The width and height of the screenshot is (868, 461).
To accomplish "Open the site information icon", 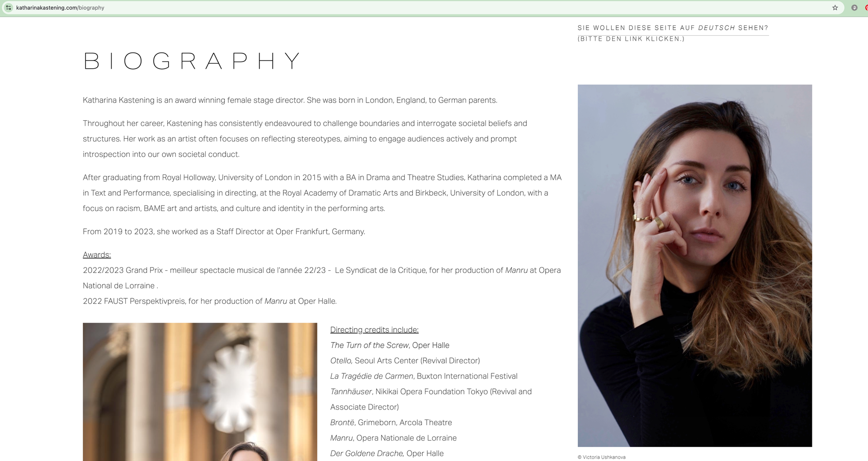I will tap(8, 8).
